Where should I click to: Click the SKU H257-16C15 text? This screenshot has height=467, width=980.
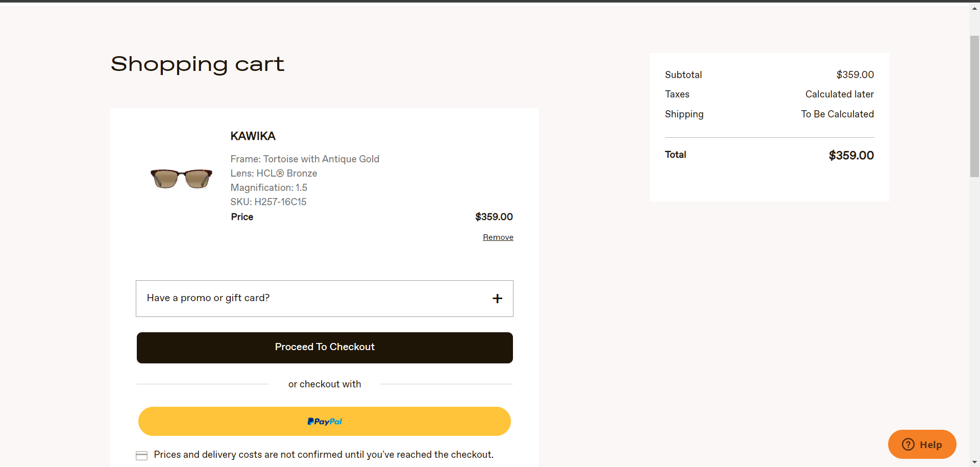[x=268, y=202]
